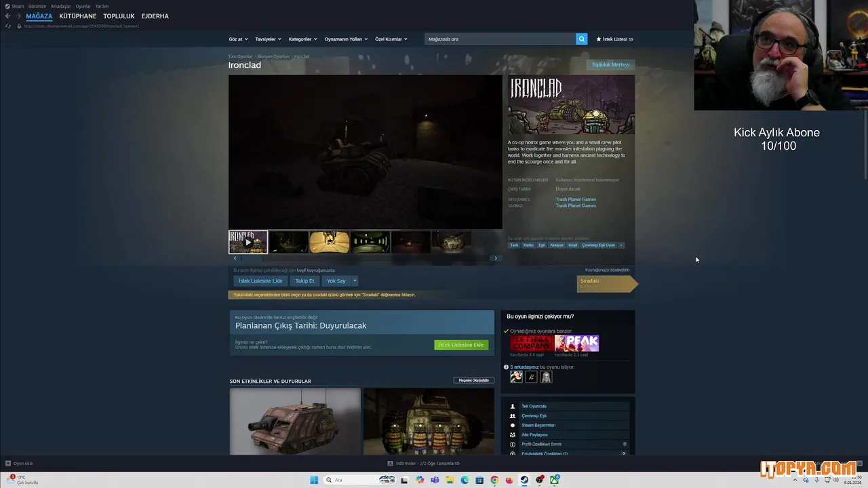Screen dimensions: 868x488
Task: Click the Mağazada ara search field
Action: coord(500,39)
